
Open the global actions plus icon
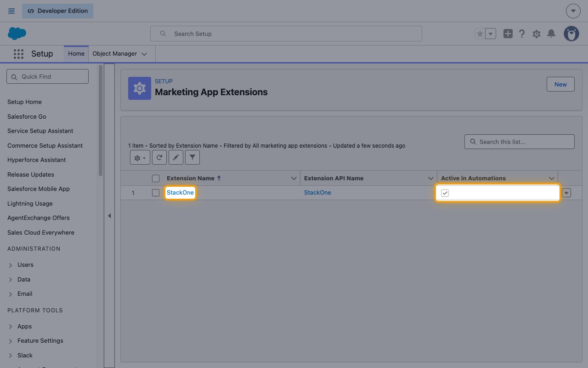pyautogui.click(x=508, y=34)
